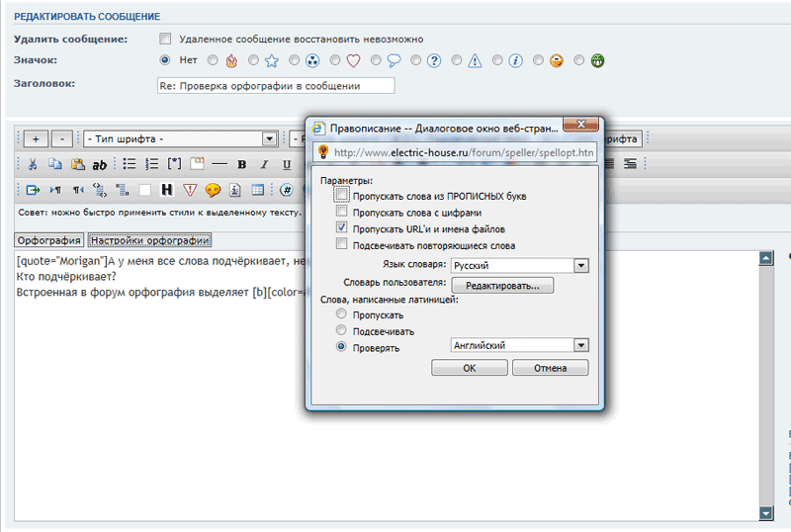Viewport: 791px width, 532px height.
Task: Expand the Latin-words language dropdown (Английский)
Action: pyautogui.click(x=580, y=345)
